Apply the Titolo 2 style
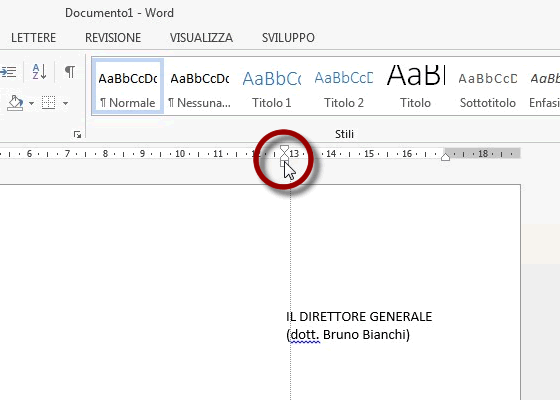 pos(344,86)
